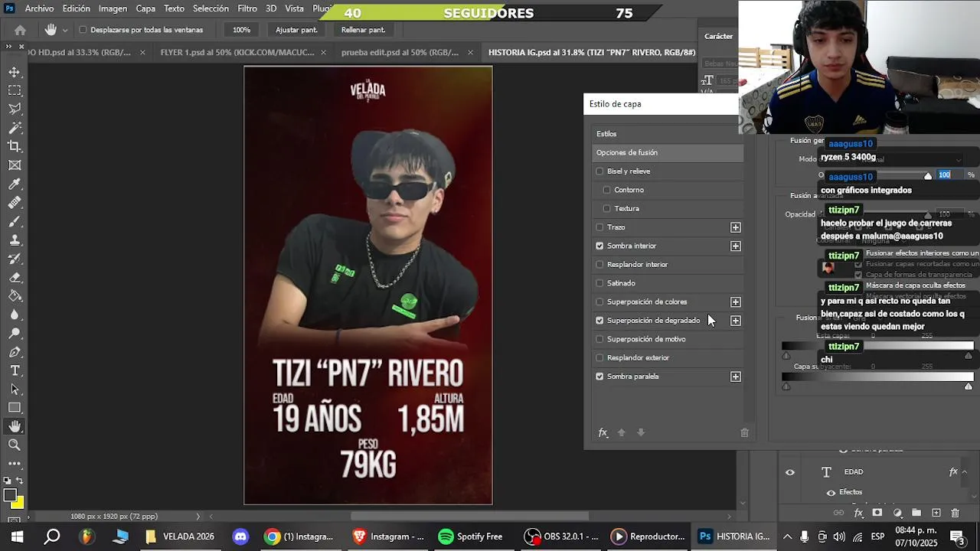Open the Edit Toolbar three-dots menu
The image size is (980, 551).
15,464
